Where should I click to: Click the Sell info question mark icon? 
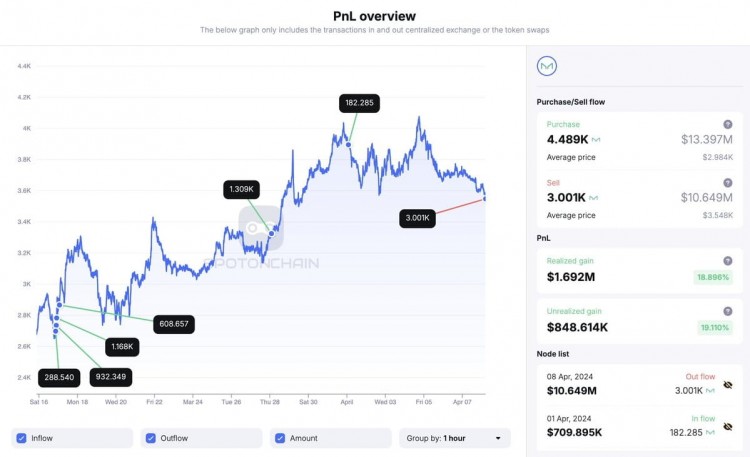(727, 183)
